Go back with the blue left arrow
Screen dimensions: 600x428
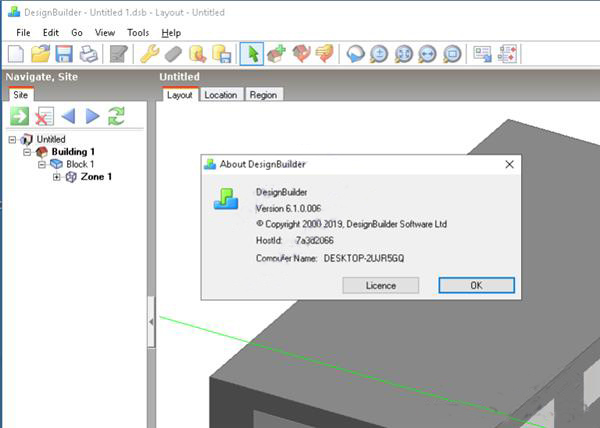pos(68,116)
